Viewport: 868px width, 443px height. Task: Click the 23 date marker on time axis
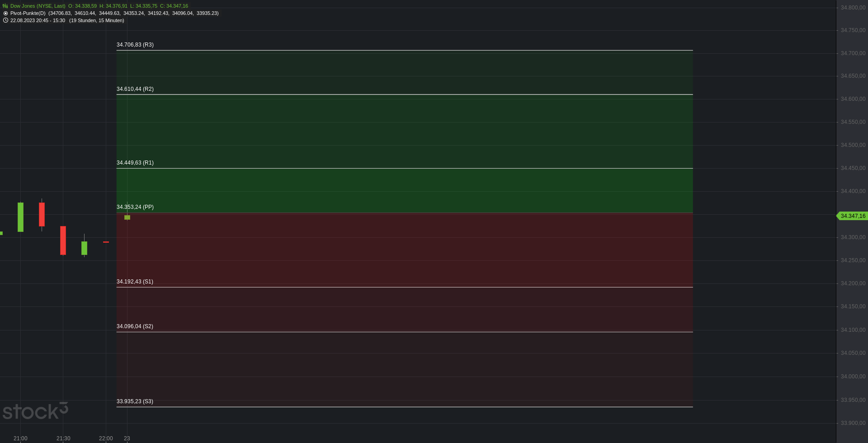pos(127,438)
